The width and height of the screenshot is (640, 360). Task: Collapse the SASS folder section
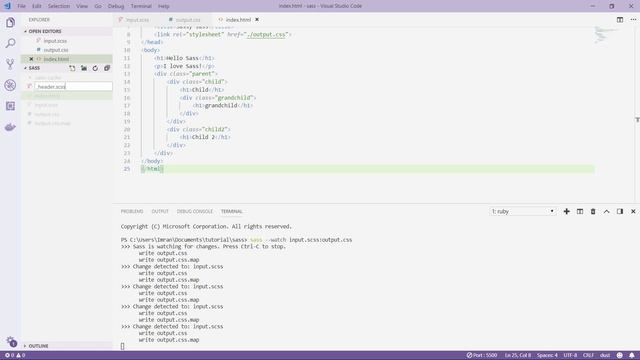pyautogui.click(x=34, y=68)
